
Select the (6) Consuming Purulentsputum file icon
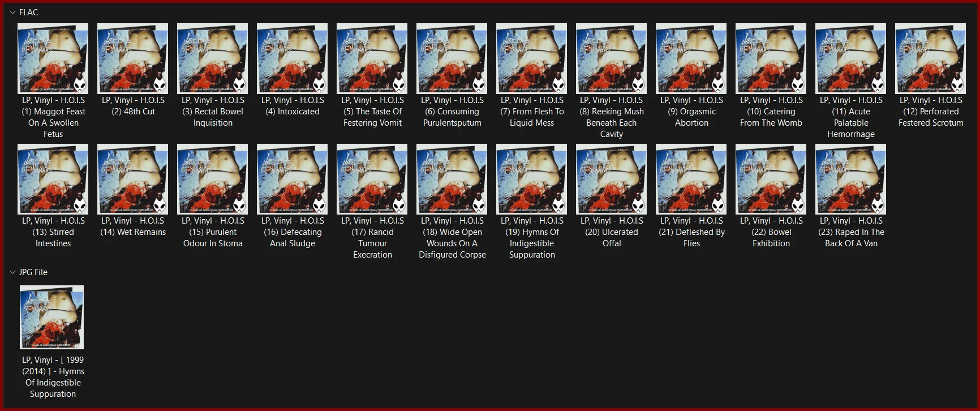pyautogui.click(x=452, y=58)
